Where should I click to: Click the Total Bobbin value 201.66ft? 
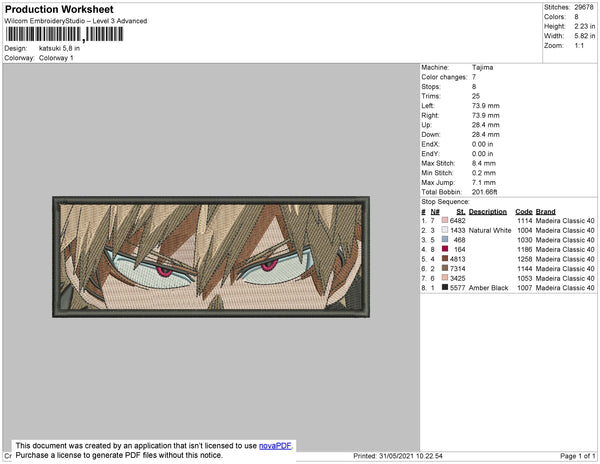click(484, 192)
